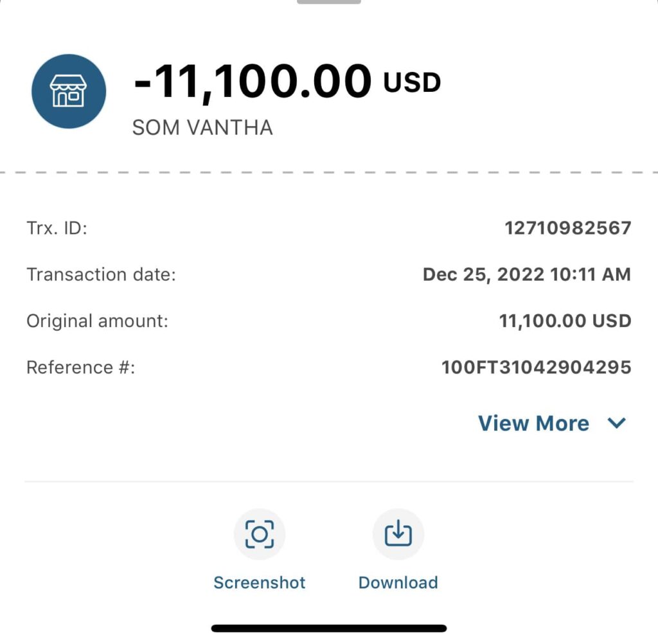Click the Download receipt icon
Screen dimensions: 658x644
tap(398, 534)
